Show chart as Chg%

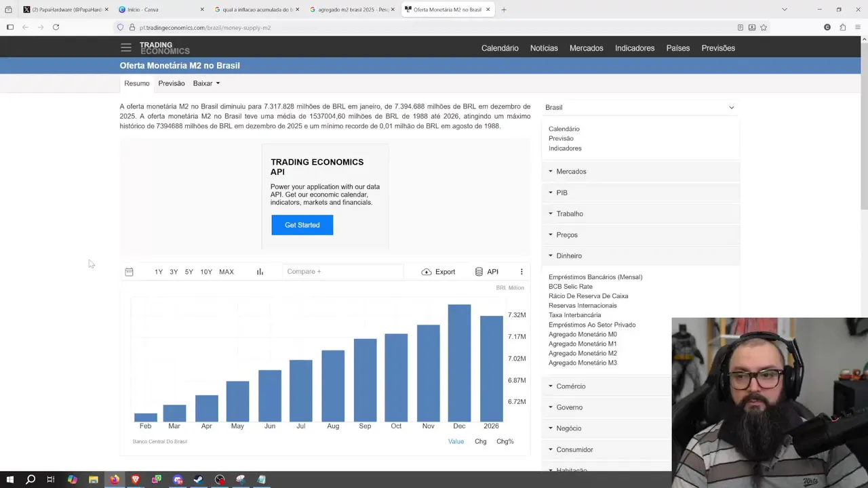(x=505, y=441)
